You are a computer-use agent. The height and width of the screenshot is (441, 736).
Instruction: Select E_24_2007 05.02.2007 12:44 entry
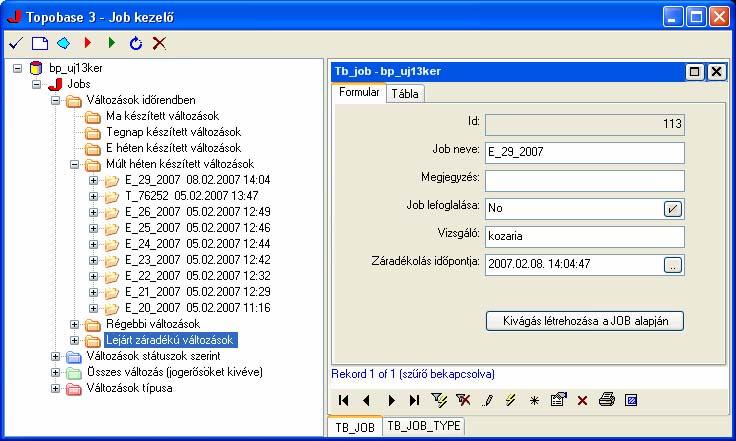coord(198,244)
